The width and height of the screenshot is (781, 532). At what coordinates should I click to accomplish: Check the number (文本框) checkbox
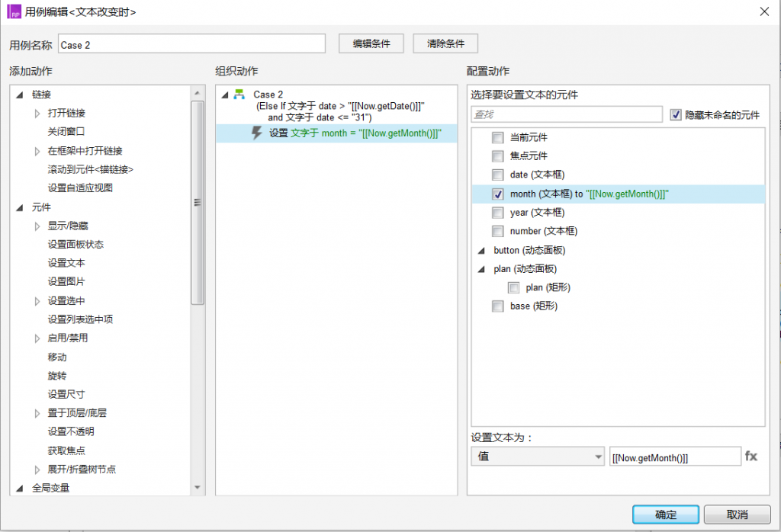[x=497, y=231]
